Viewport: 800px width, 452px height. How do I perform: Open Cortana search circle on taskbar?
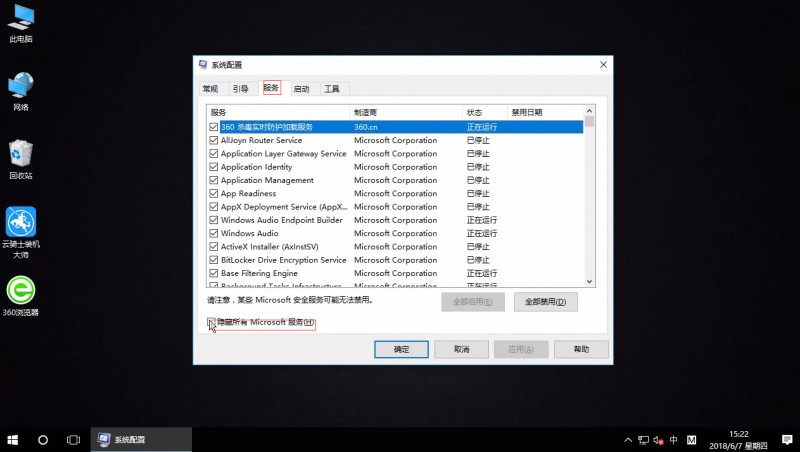pyautogui.click(x=43, y=440)
